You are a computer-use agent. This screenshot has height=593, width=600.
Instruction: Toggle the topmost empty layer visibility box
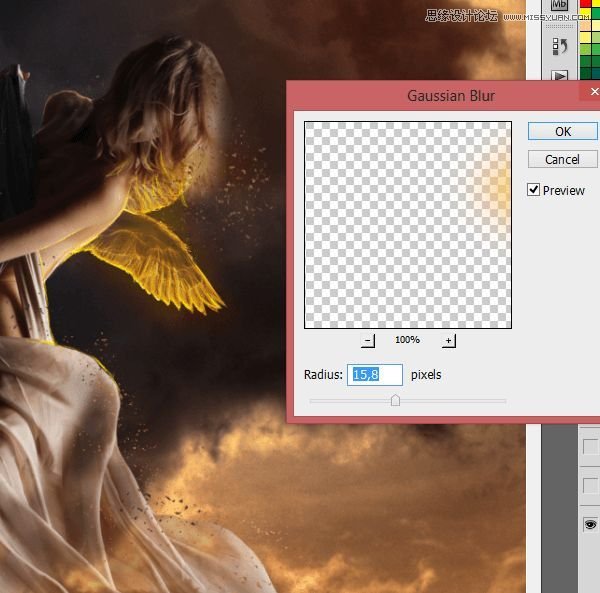point(590,446)
